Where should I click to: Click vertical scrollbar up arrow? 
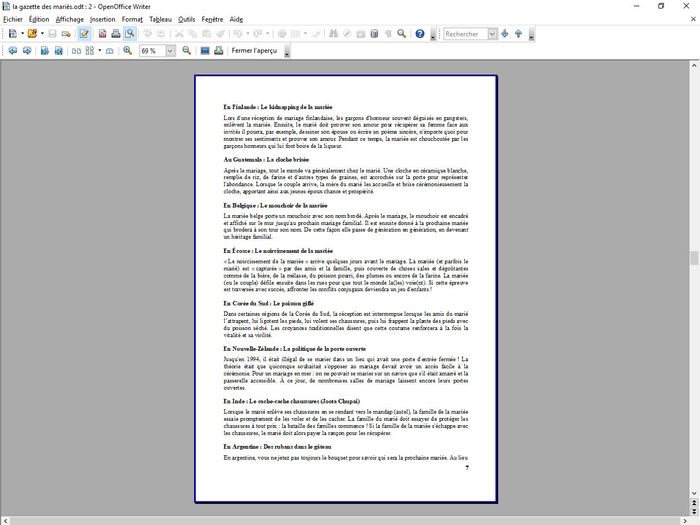pos(694,66)
